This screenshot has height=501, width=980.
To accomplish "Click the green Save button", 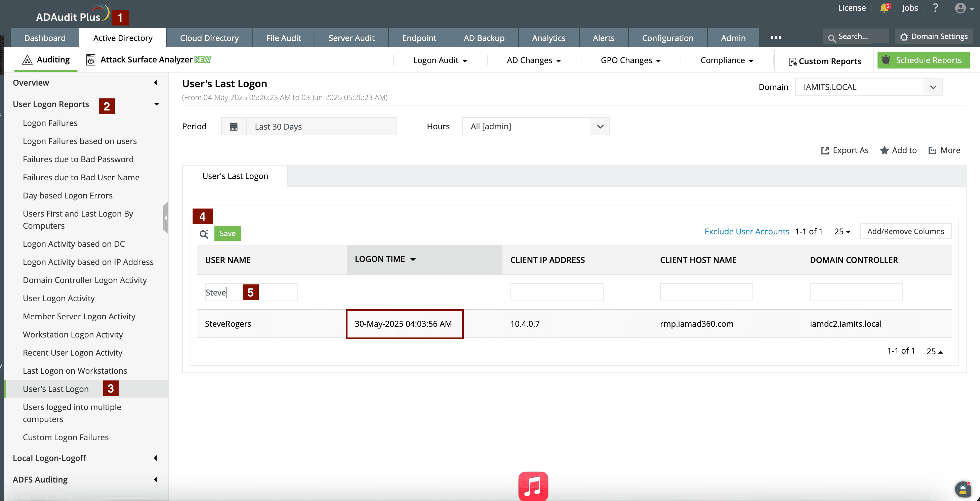I will point(228,233).
